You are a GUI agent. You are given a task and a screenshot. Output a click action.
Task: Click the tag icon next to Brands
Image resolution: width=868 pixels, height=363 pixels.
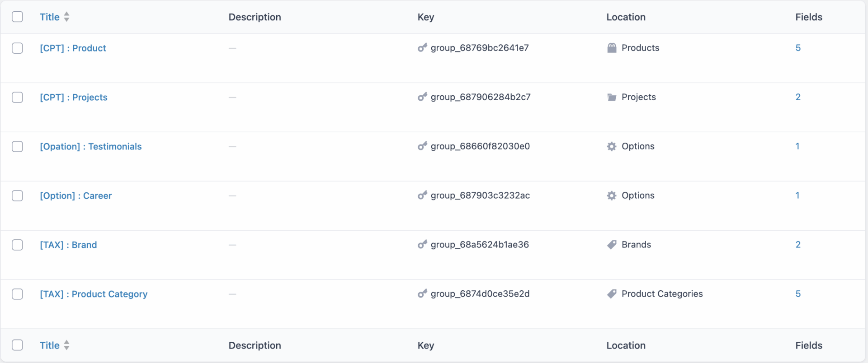tap(612, 245)
